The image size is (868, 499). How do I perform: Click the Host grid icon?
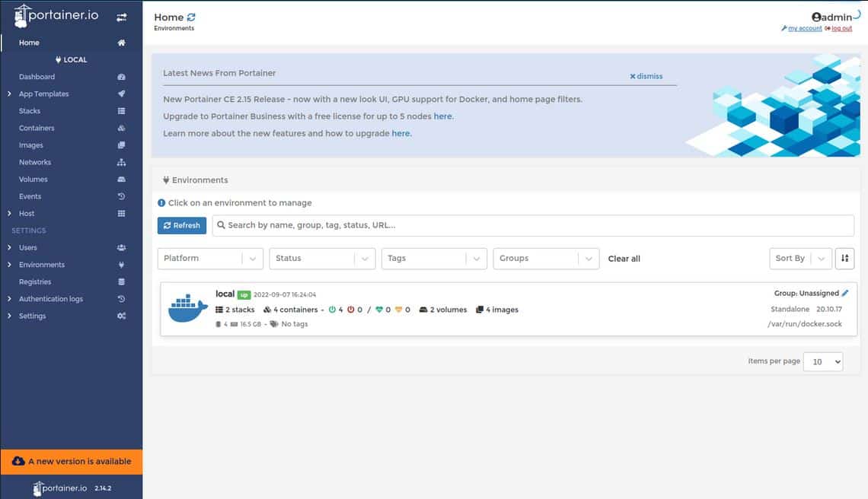[121, 214]
